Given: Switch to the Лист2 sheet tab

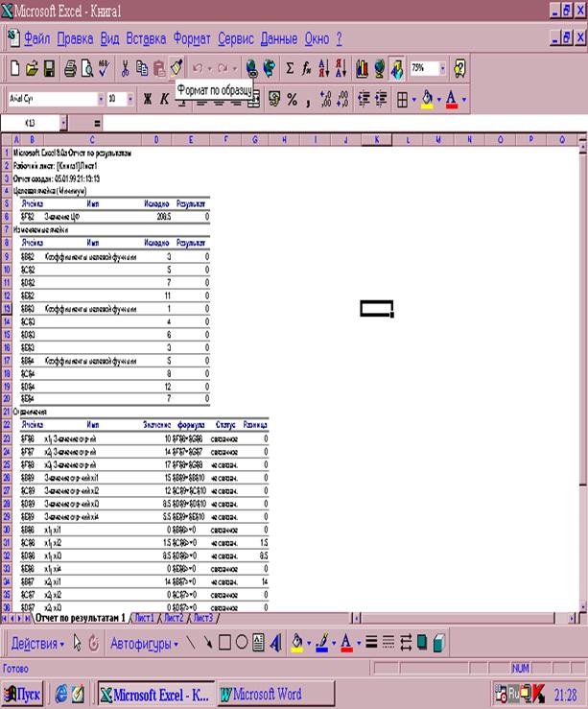Looking at the screenshot, I should coord(174,618).
